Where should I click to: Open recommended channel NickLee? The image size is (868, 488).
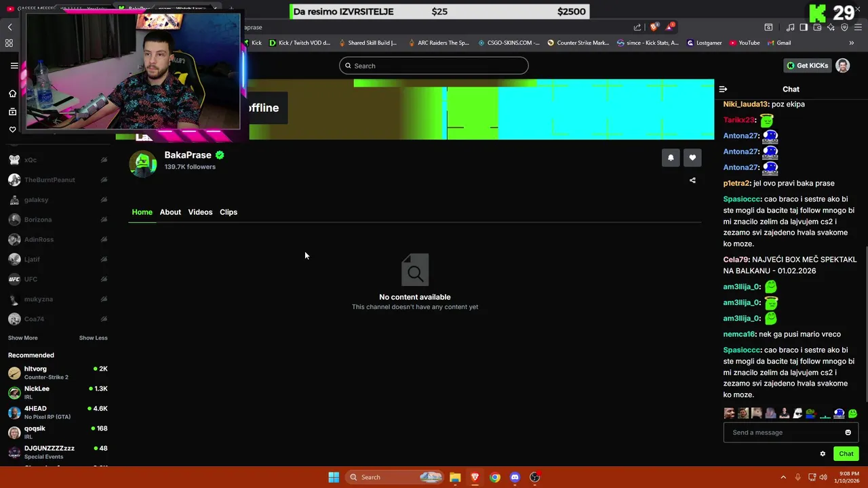(x=58, y=392)
